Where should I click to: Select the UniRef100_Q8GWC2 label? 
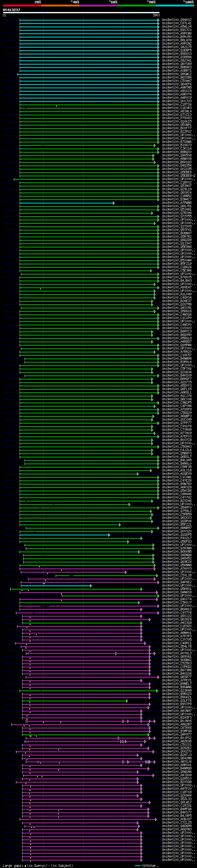click(x=177, y=74)
